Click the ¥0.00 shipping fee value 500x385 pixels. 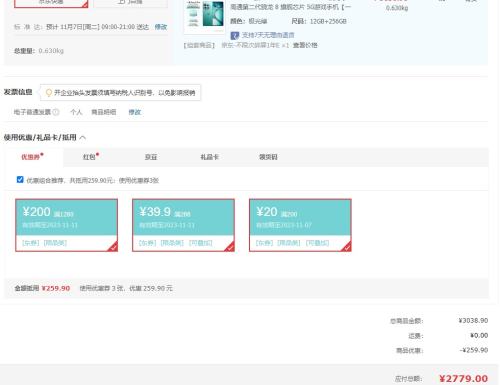(x=479, y=335)
